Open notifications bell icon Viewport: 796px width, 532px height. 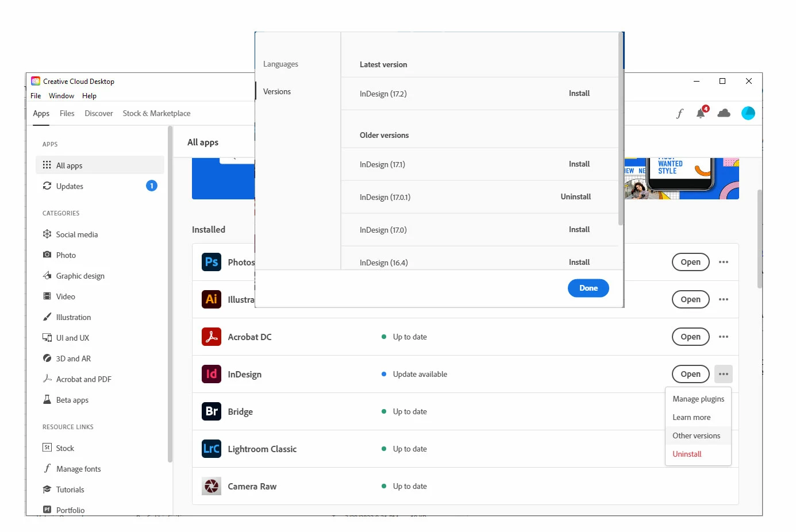click(701, 113)
